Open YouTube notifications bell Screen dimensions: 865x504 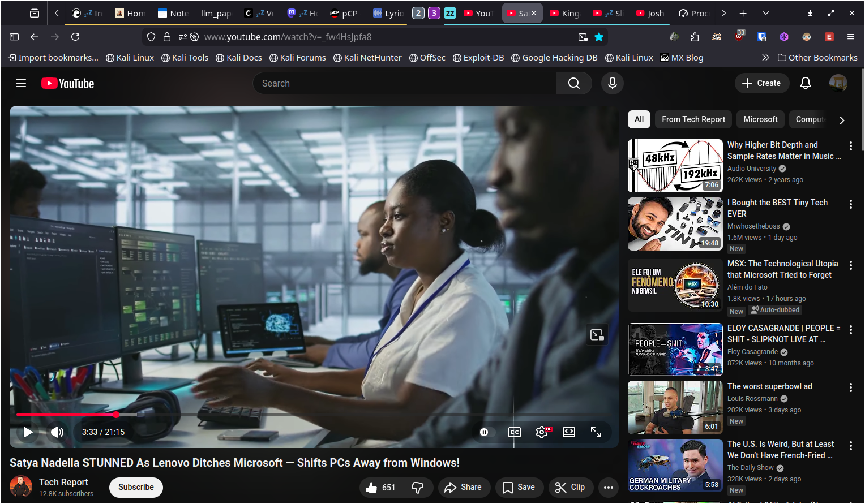pos(805,83)
